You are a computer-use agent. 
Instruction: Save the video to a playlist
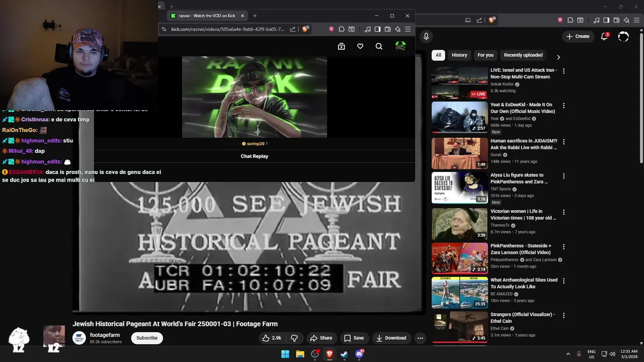[354, 338]
